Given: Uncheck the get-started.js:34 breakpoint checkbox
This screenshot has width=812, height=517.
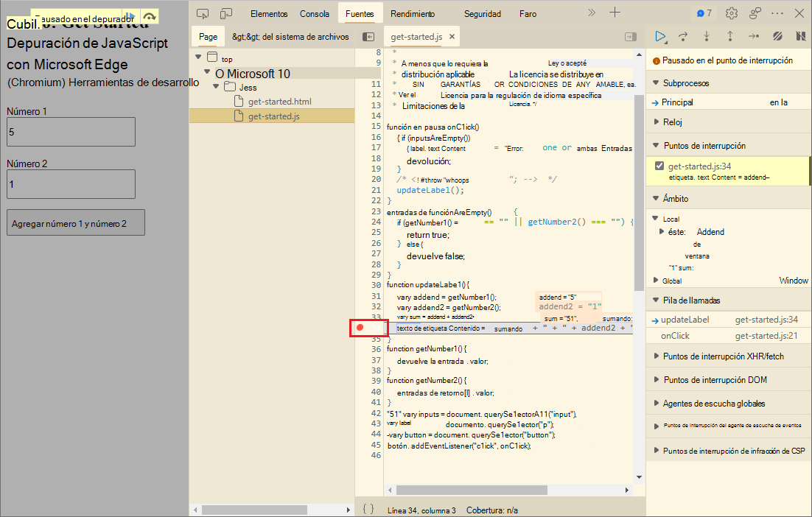Looking at the screenshot, I should pyautogui.click(x=659, y=166).
